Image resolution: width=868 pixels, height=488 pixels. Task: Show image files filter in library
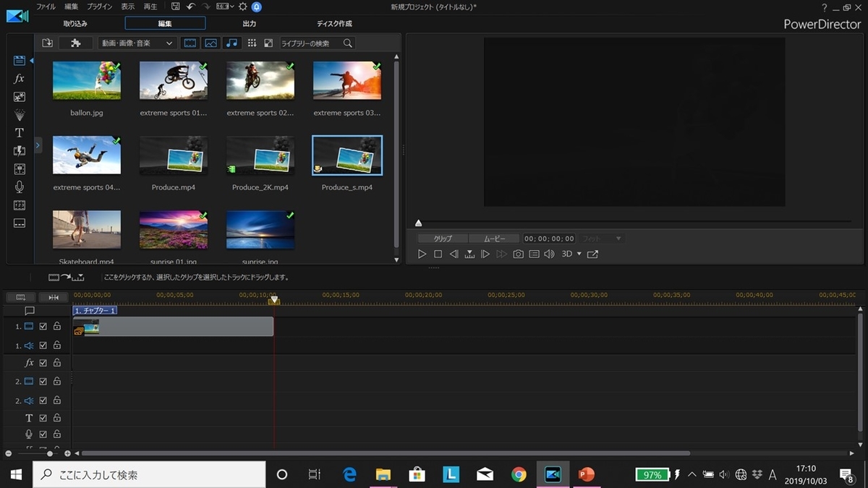click(x=210, y=43)
